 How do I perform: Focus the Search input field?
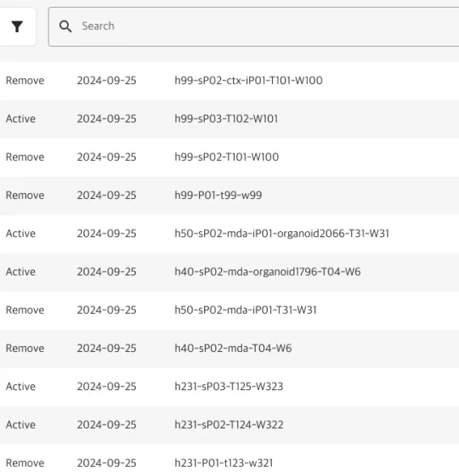tap(254, 26)
